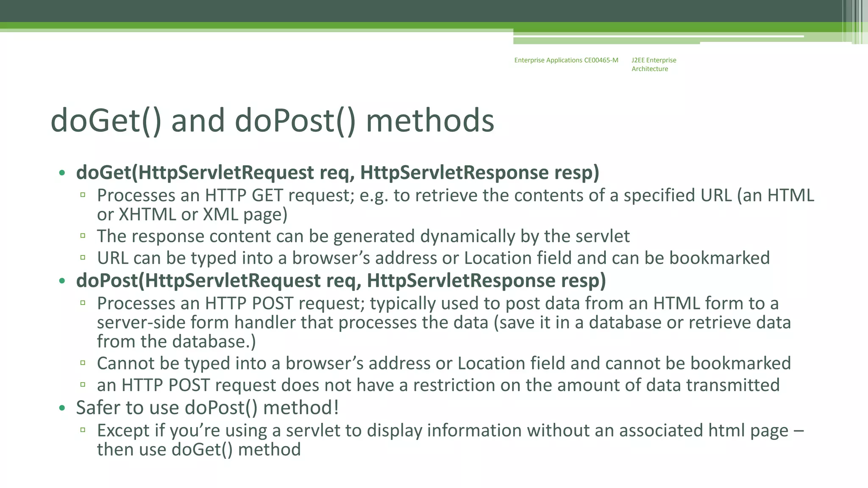Image resolution: width=868 pixels, height=488 pixels.
Task: Click the 'Except if you're using a servlet' line
Action: (x=450, y=430)
